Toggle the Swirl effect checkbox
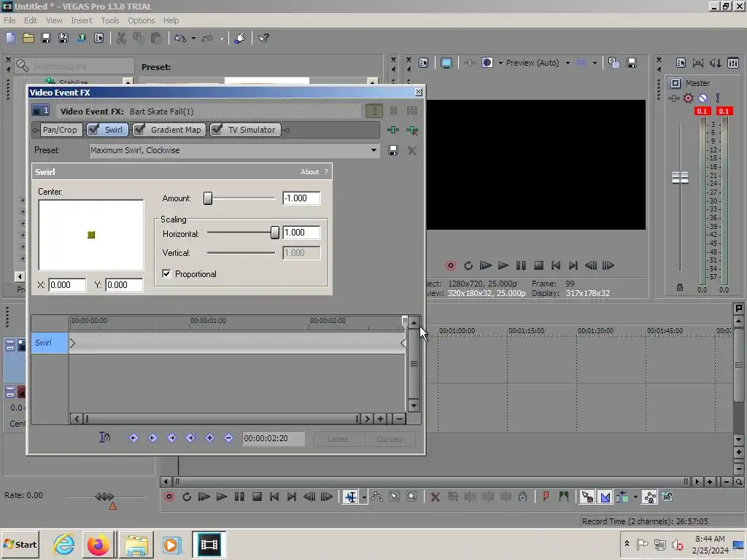Image resolution: width=747 pixels, height=560 pixels. pos(94,130)
